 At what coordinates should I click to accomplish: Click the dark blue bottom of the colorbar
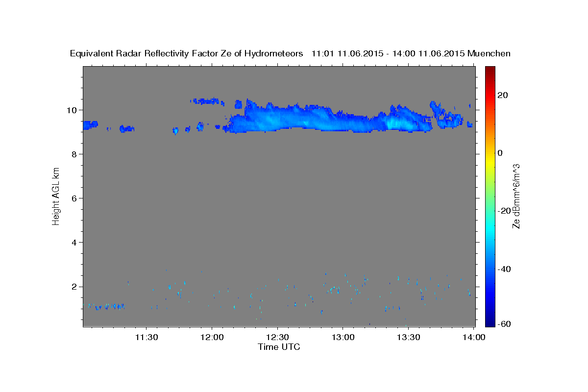490,318
